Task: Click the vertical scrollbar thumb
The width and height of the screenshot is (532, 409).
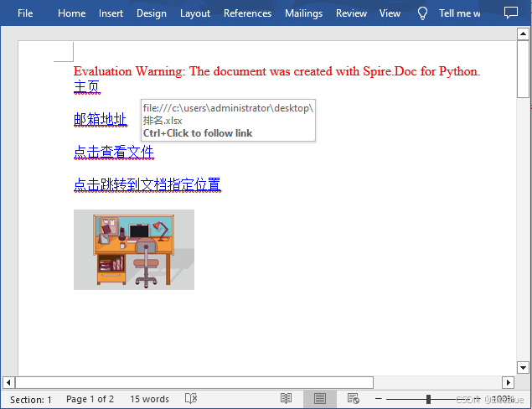Action: 523,69
